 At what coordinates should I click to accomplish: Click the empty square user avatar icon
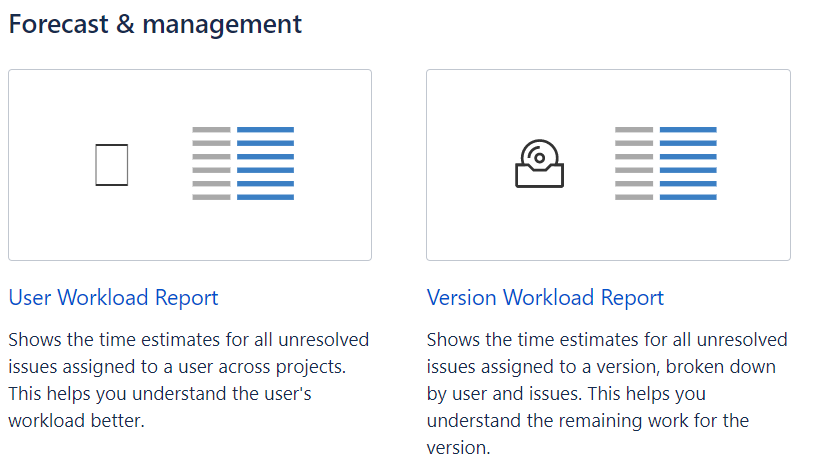coord(112,164)
